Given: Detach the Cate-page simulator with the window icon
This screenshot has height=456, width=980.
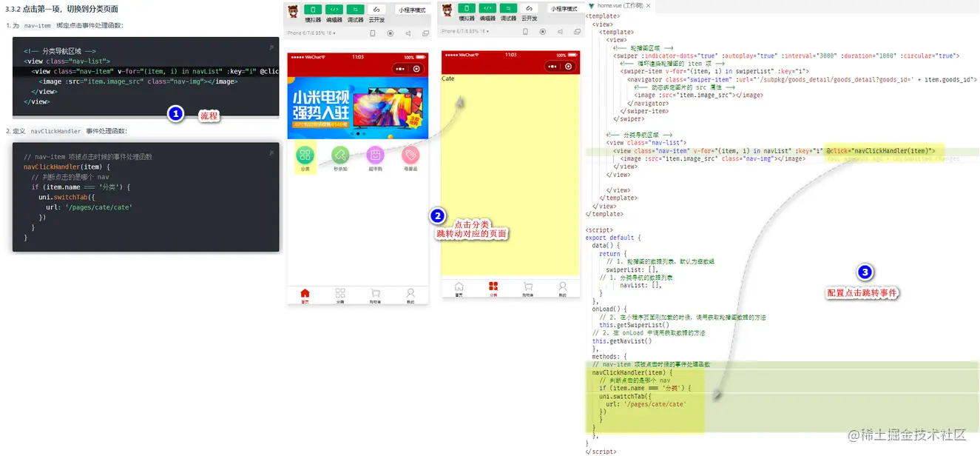Looking at the screenshot, I should (577, 33).
